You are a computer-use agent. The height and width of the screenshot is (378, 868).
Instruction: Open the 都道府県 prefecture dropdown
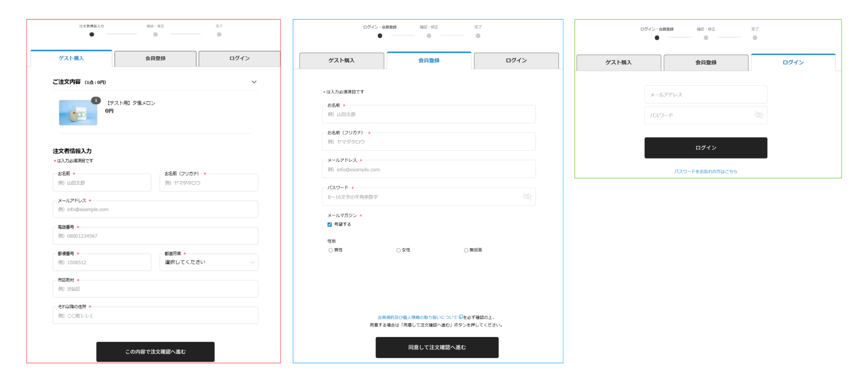[x=209, y=262]
